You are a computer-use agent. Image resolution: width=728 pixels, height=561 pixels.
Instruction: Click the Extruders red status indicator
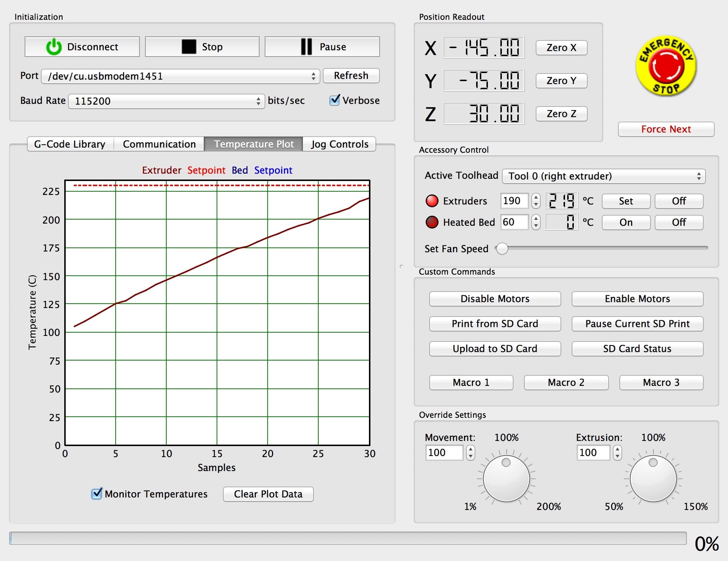(x=432, y=201)
